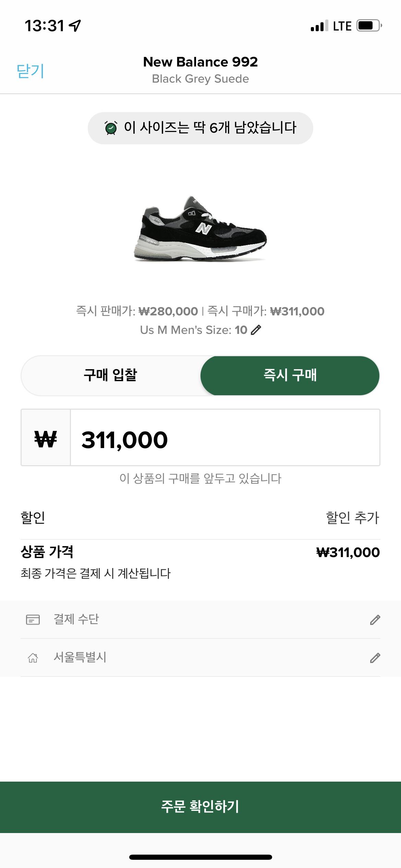Viewport: 401px width, 868px height.
Task: Tap the 311,000 price input field
Action: [225, 438]
